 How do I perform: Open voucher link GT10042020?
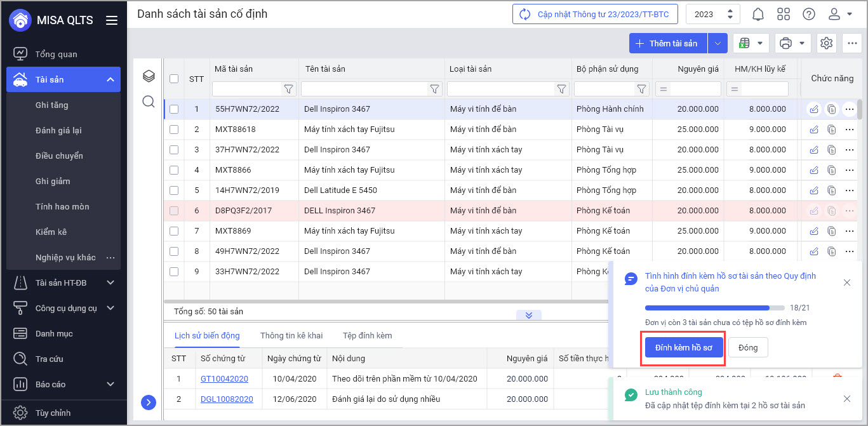click(x=224, y=379)
